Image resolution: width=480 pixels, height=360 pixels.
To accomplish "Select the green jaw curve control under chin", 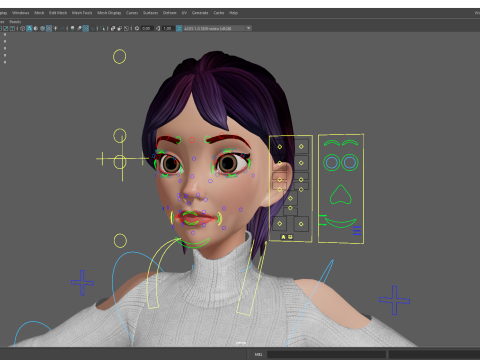I will pos(193,243).
